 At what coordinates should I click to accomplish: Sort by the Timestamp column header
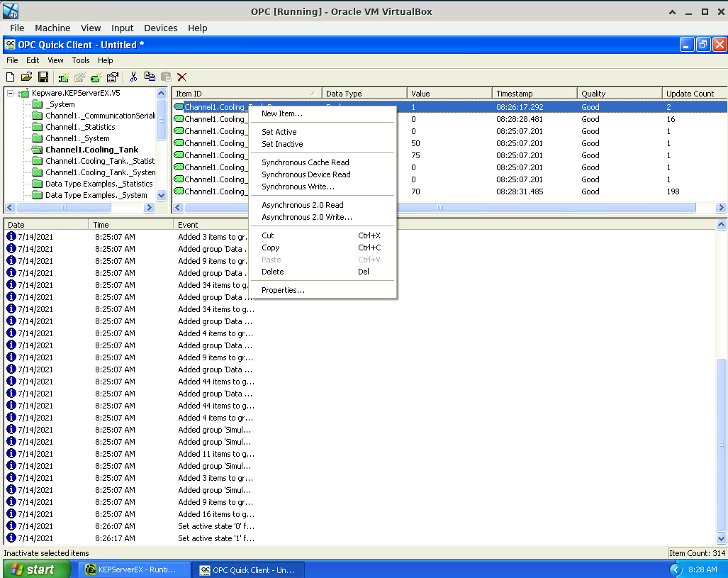point(535,94)
